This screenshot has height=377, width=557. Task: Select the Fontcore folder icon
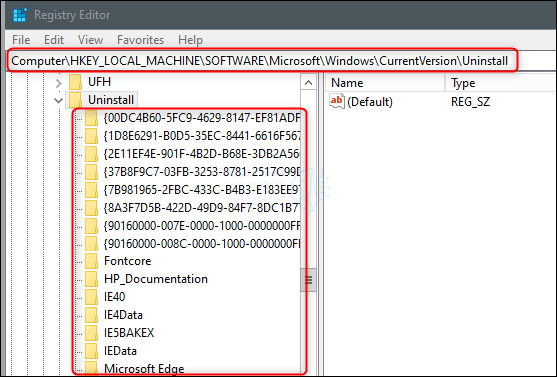pos(92,261)
